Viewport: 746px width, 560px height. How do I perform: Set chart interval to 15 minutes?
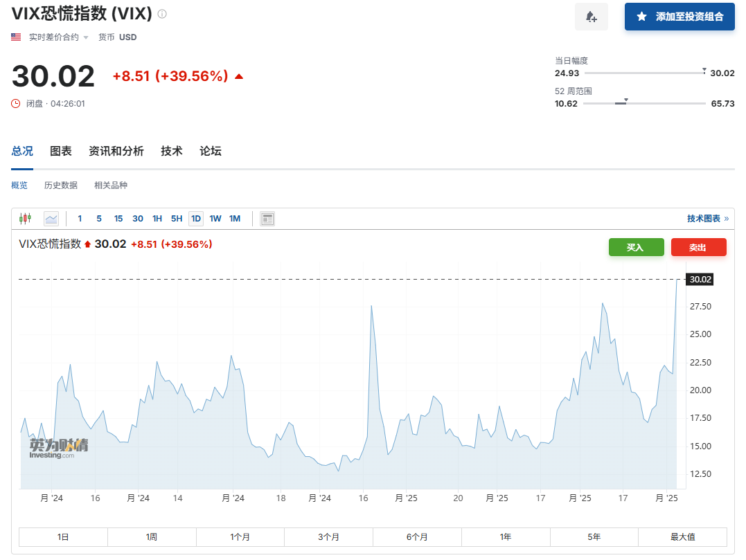coord(118,219)
